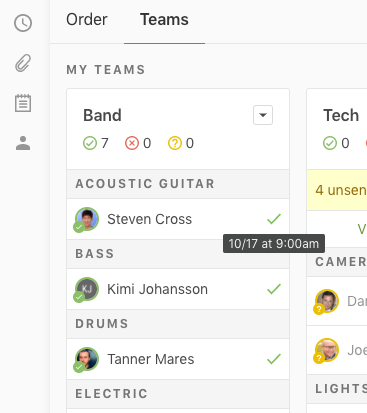This screenshot has height=413, width=367.
Task: Click Steven Cross's green status checkmark
Action: coord(274,219)
